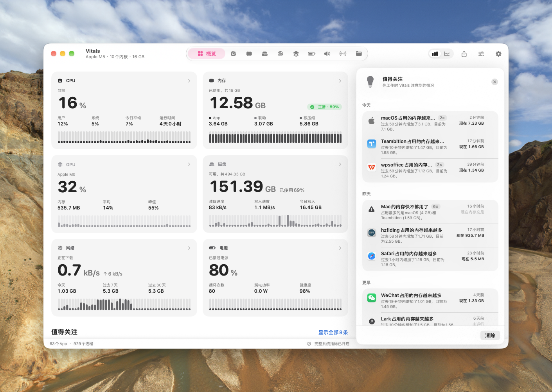The width and height of the screenshot is (552, 392).
Task: Open the sliders filter options
Action: coord(481,54)
